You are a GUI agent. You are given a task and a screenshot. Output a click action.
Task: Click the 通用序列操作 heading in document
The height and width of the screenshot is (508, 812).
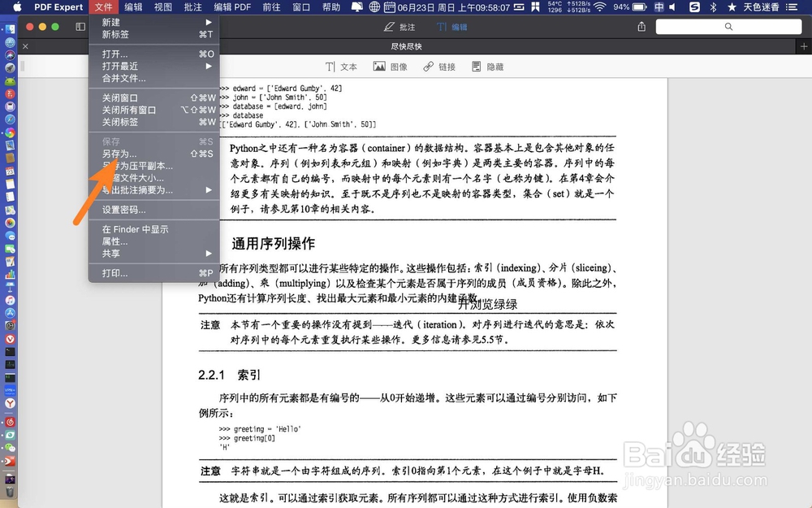pyautogui.click(x=274, y=244)
